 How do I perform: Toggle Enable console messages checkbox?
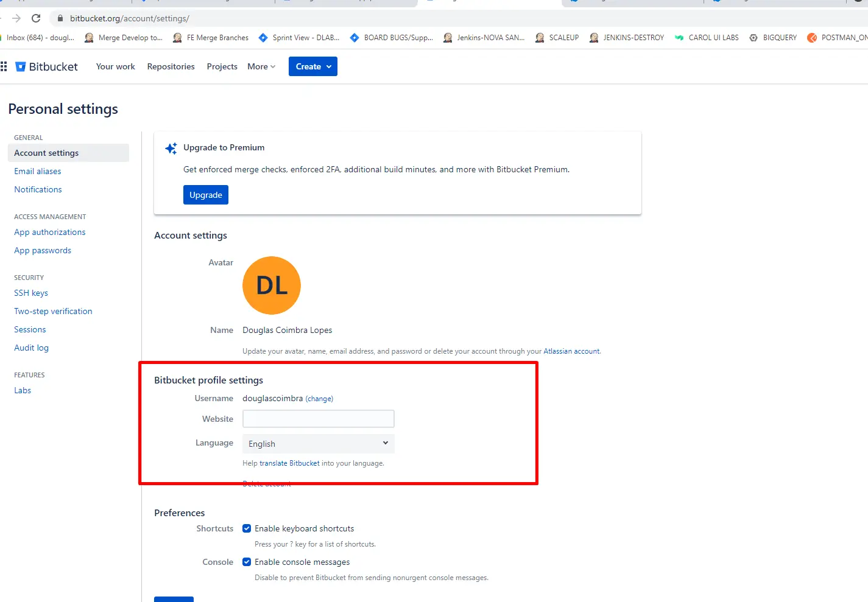[247, 562]
